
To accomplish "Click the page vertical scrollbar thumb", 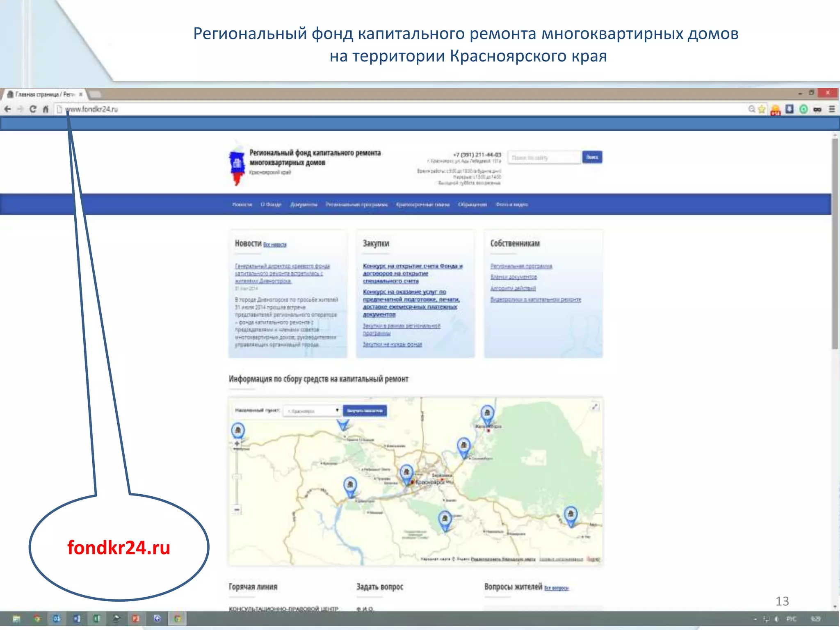I will point(835,244).
